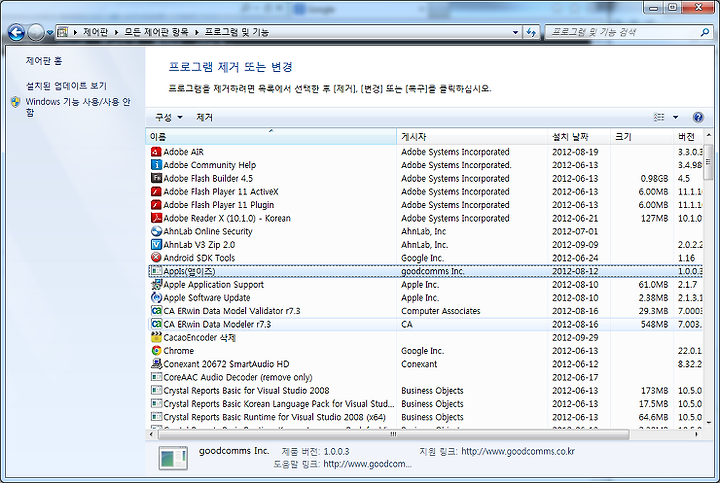Open the 도움말 링크 goodcom URL
This screenshot has width=720, height=483.
[x=367, y=464]
